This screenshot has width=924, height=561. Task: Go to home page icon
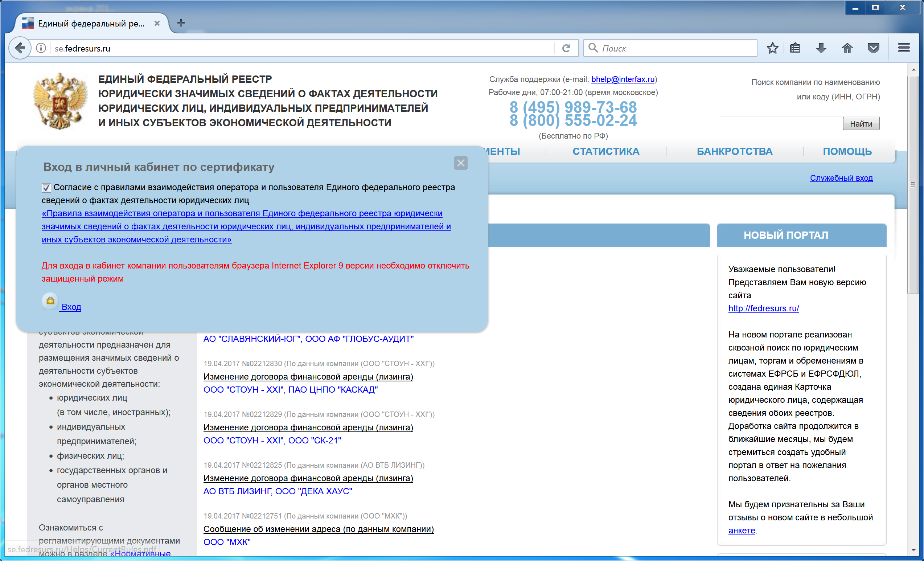click(x=847, y=48)
